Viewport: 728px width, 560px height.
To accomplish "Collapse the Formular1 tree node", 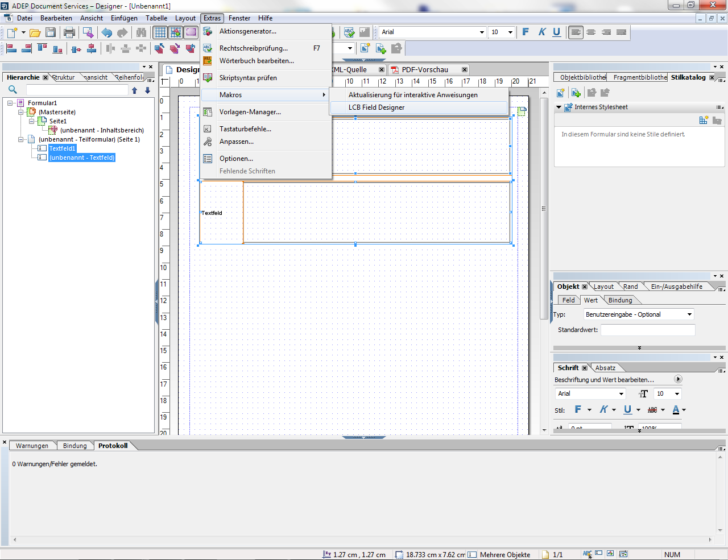I will pyautogui.click(x=10, y=103).
